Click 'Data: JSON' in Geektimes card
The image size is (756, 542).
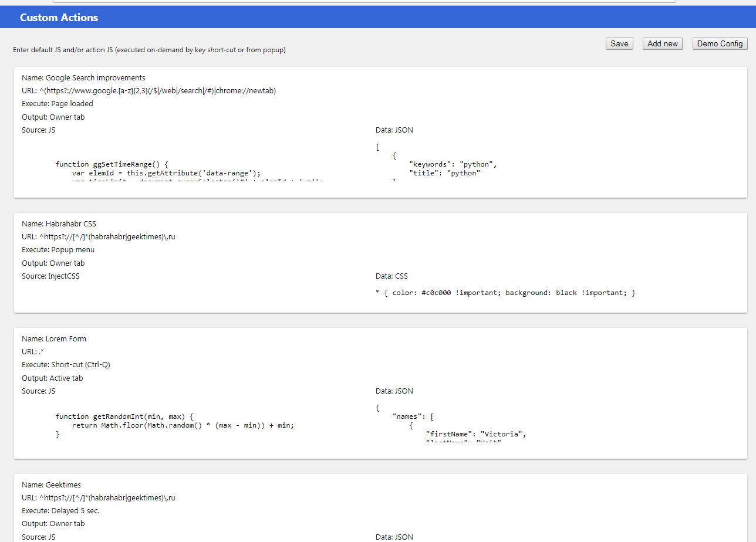pos(394,537)
